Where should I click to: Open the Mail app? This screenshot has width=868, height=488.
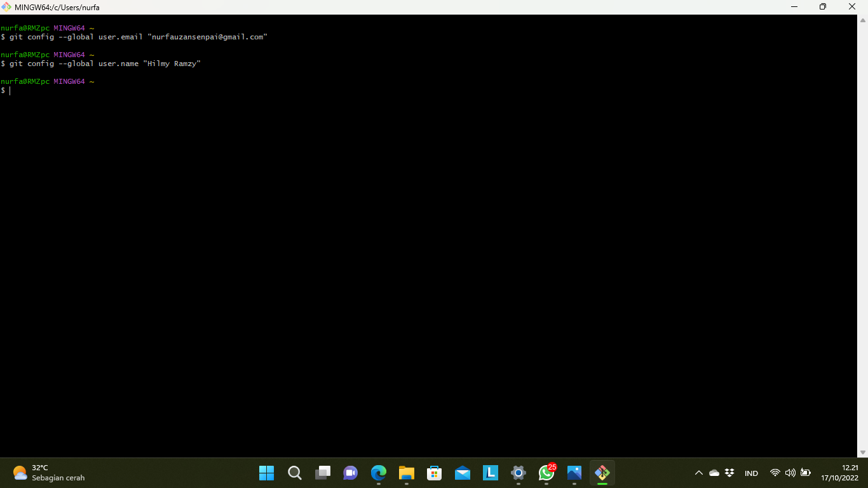463,473
